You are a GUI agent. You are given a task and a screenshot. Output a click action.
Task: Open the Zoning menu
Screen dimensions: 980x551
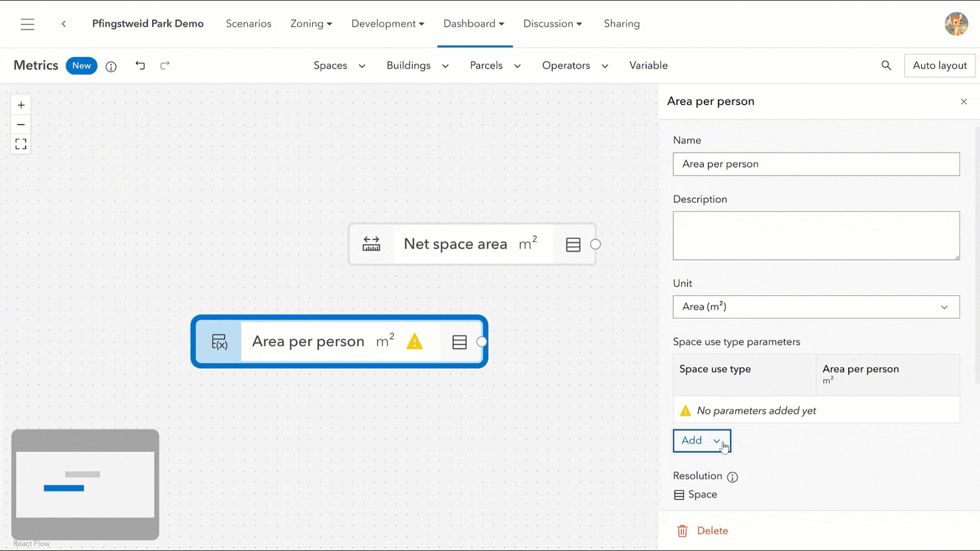[x=311, y=24]
